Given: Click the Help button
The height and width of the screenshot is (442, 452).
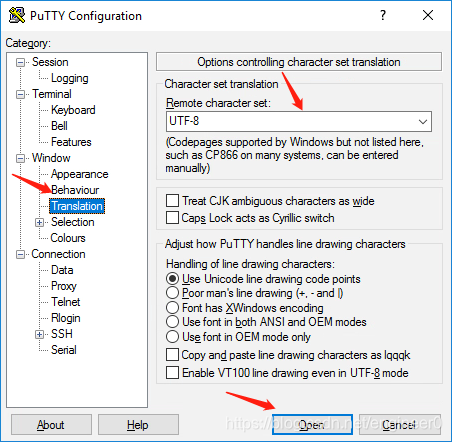Looking at the screenshot, I should tap(138, 425).
